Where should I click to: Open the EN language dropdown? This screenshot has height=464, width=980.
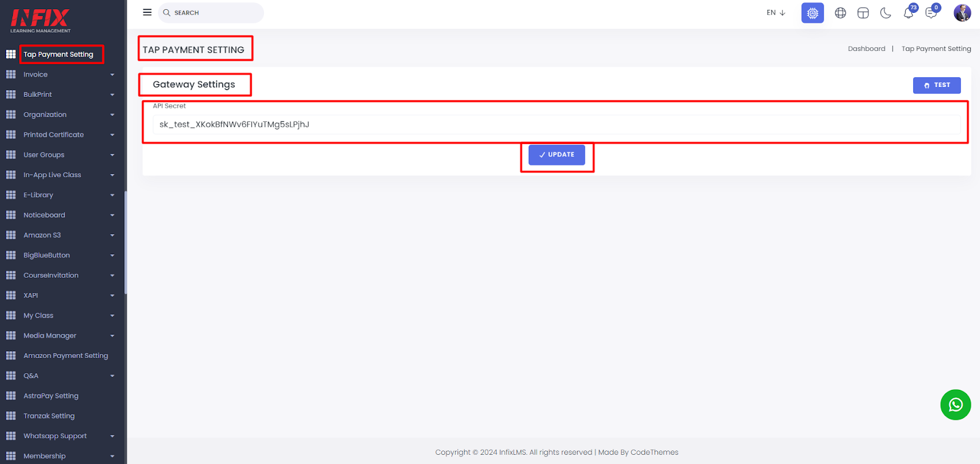pyautogui.click(x=775, y=13)
